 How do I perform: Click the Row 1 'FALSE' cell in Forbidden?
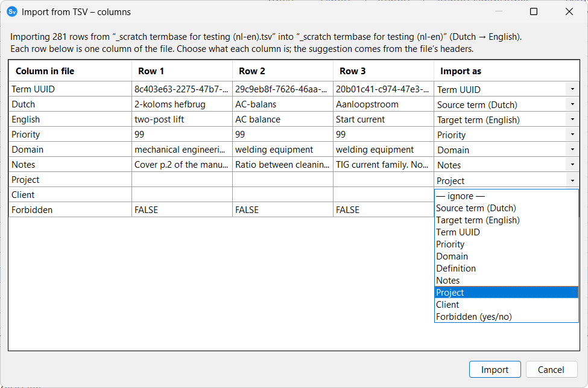tap(182, 209)
